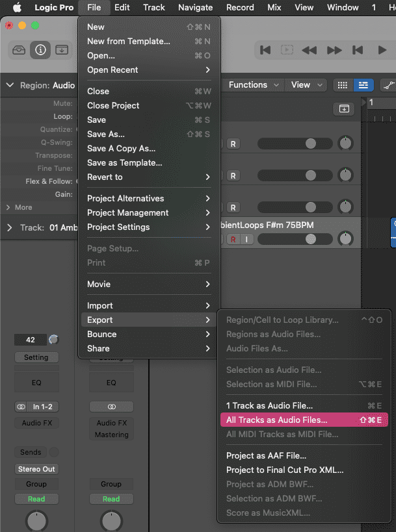
Task: Click Audio FX slot on first channel strip
Action: 36,423
